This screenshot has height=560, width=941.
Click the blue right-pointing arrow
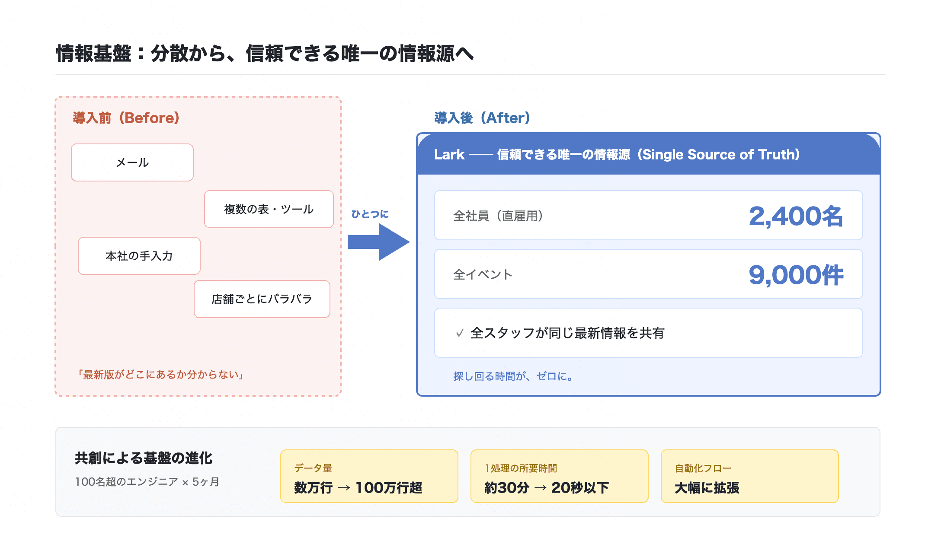[378, 242]
